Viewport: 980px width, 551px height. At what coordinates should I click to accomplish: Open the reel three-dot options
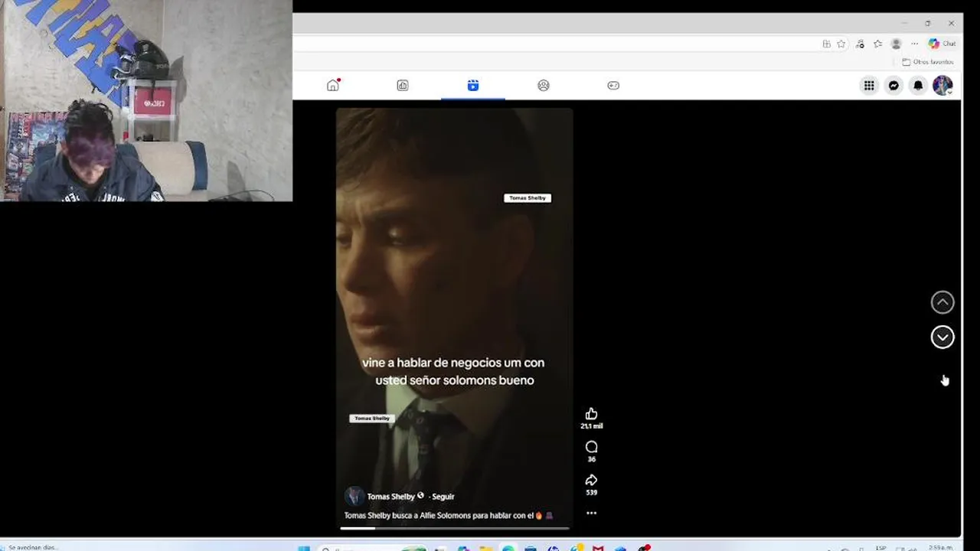[591, 514]
